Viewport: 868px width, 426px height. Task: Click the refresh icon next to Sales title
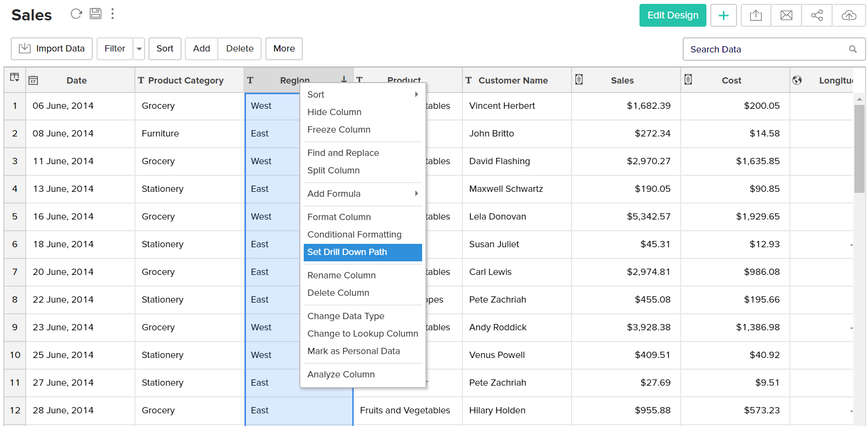(x=76, y=14)
